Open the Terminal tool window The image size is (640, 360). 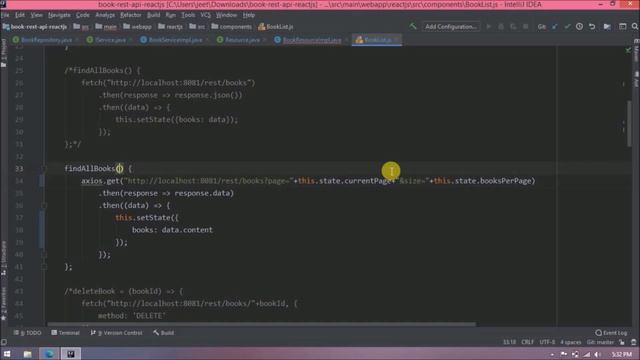pyautogui.click(x=65, y=333)
